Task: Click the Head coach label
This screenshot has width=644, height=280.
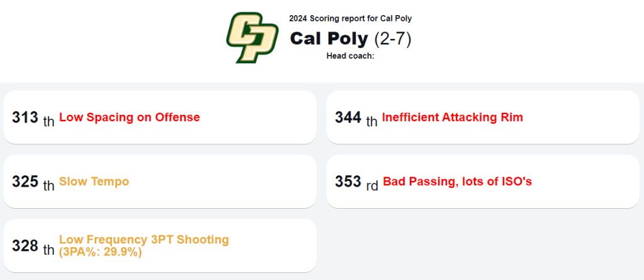Action: click(350, 55)
